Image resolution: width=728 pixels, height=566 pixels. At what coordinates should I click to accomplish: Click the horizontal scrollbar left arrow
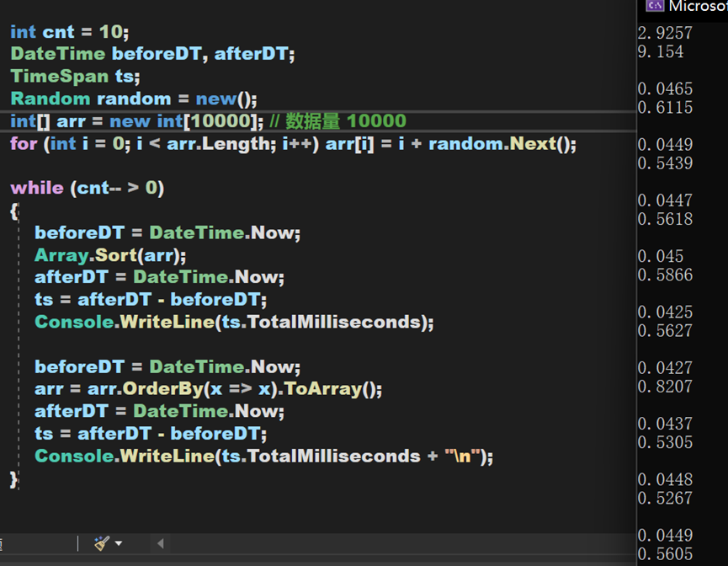[161, 543]
